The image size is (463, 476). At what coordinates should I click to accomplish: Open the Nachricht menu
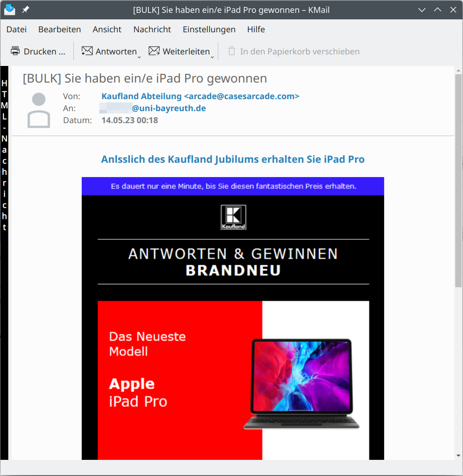pyautogui.click(x=152, y=30)
